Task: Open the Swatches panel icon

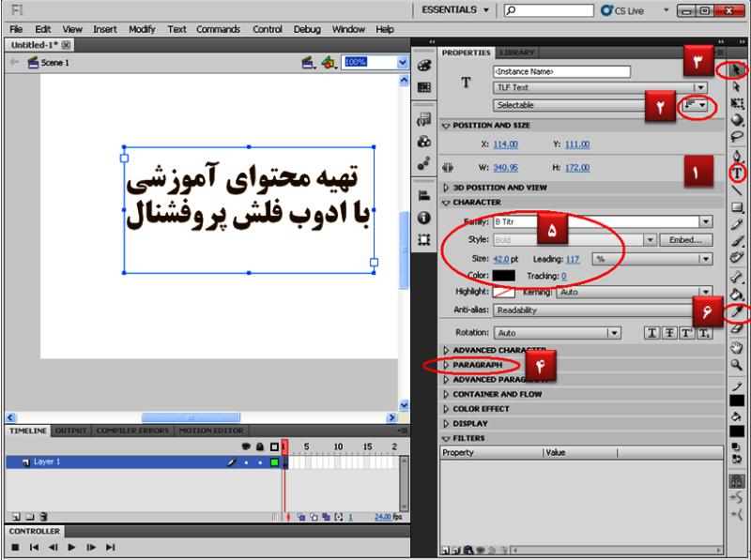Action: 424,87
